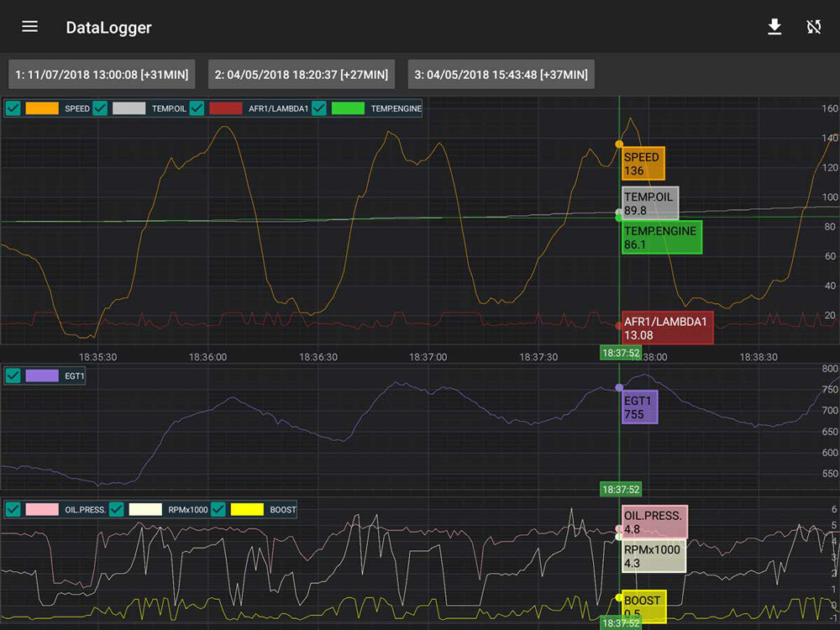Disable the AFR1/LAMBDA1 channel checkbox
The width and height of the screenshot is (840, 630).
(x=197, y=108)
